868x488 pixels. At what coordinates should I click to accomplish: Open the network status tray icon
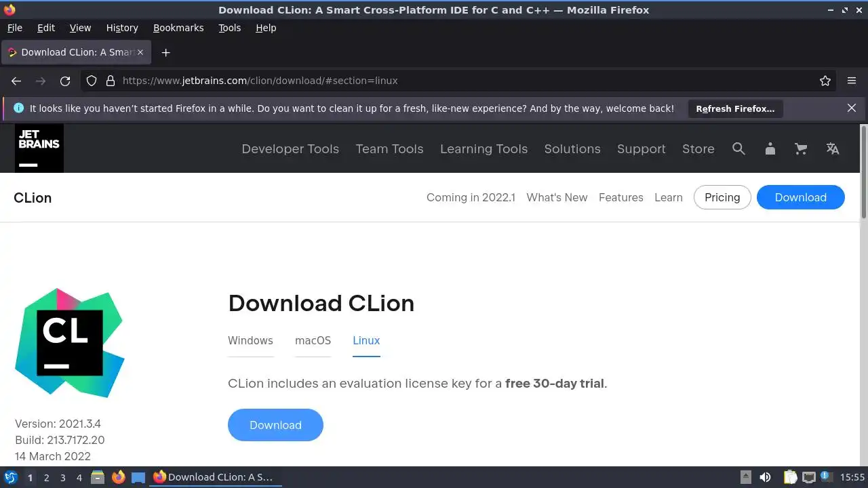[808, 477]
